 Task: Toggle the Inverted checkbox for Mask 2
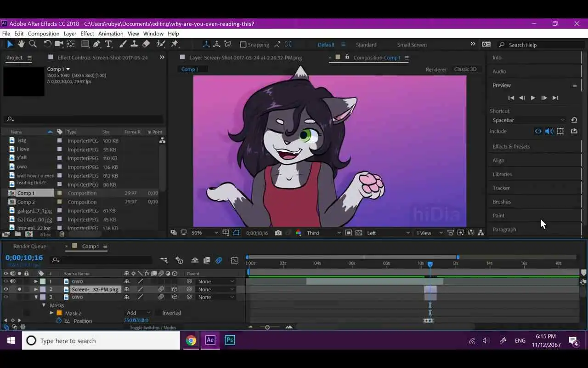[x=158, y=313]
